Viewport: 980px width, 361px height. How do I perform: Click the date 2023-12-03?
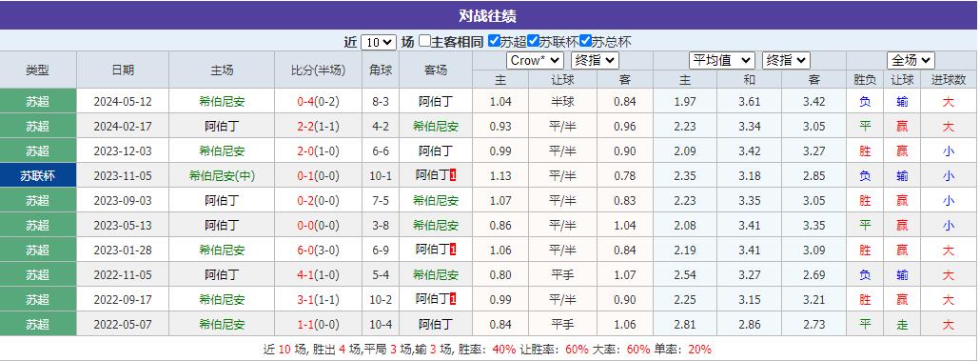[123, 151]
